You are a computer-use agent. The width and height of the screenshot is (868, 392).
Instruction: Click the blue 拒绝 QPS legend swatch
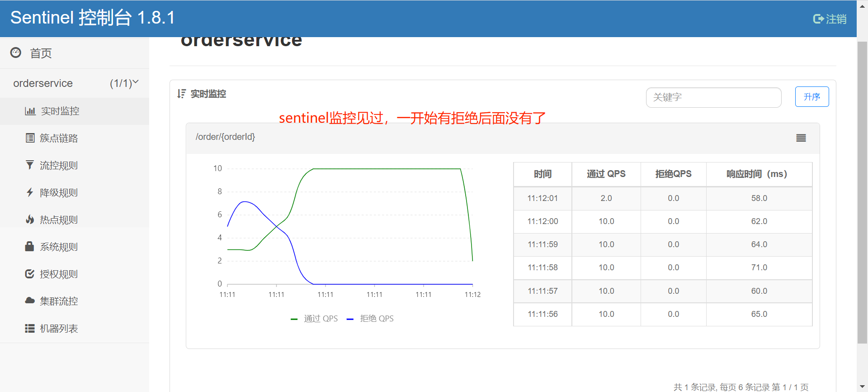click(x=350, y=319)
